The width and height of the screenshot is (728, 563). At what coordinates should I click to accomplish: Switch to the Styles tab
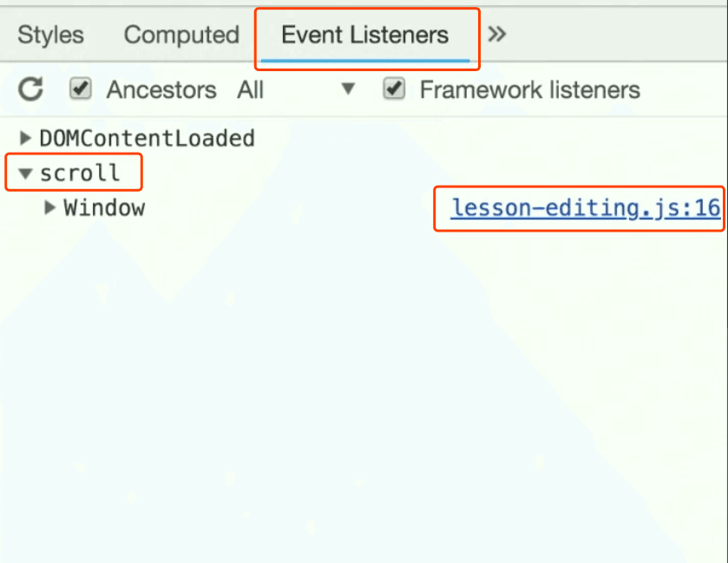pos(50,35)
